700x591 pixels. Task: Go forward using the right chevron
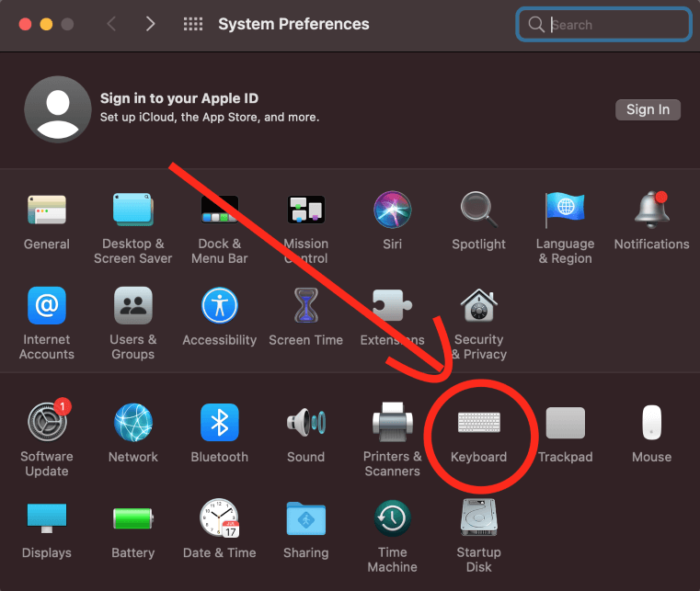click(150, 25)
